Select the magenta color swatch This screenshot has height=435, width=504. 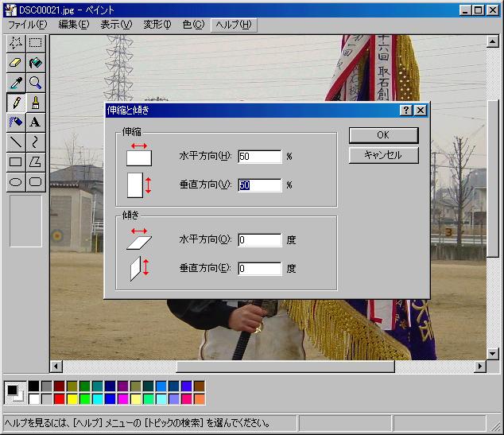click(122, 399)
